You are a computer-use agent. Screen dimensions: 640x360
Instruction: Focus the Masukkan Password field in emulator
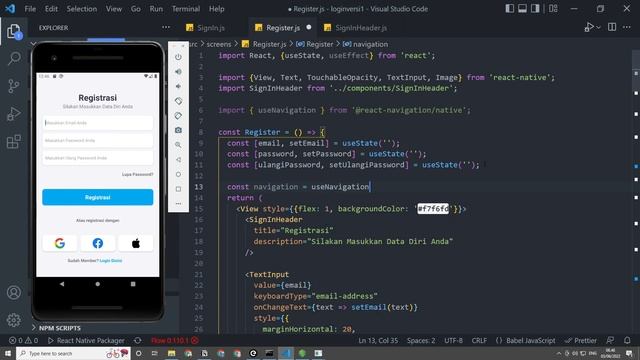[98, 140]
